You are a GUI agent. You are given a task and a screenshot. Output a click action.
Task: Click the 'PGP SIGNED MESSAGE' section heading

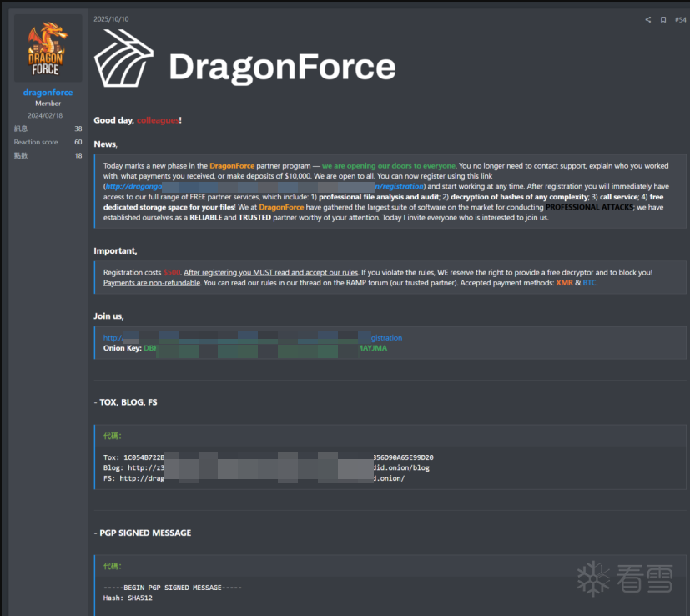pyautogui.click(x=145, y=533)
